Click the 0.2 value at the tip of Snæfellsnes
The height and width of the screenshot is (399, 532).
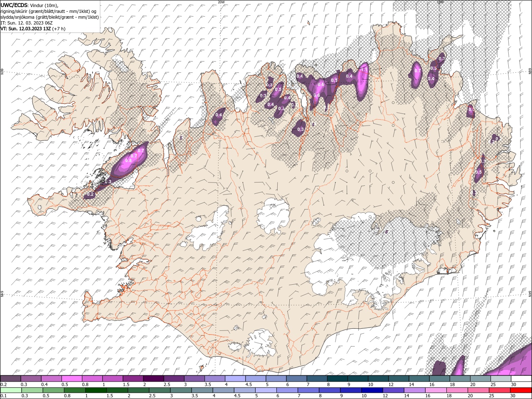point(91,195)
